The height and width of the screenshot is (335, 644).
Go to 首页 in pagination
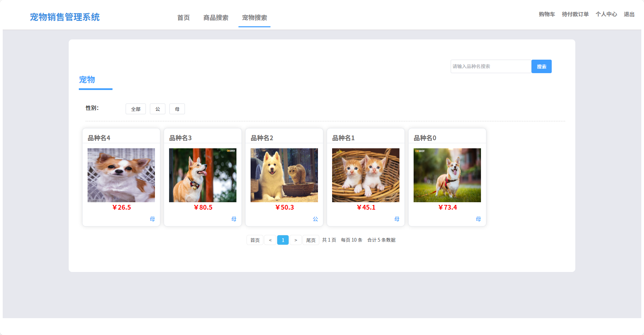[x=255, y=240]
